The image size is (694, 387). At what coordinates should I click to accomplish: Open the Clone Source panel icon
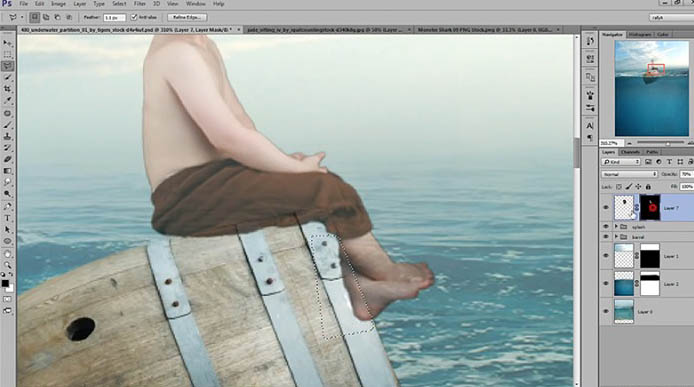click(590, 77)
